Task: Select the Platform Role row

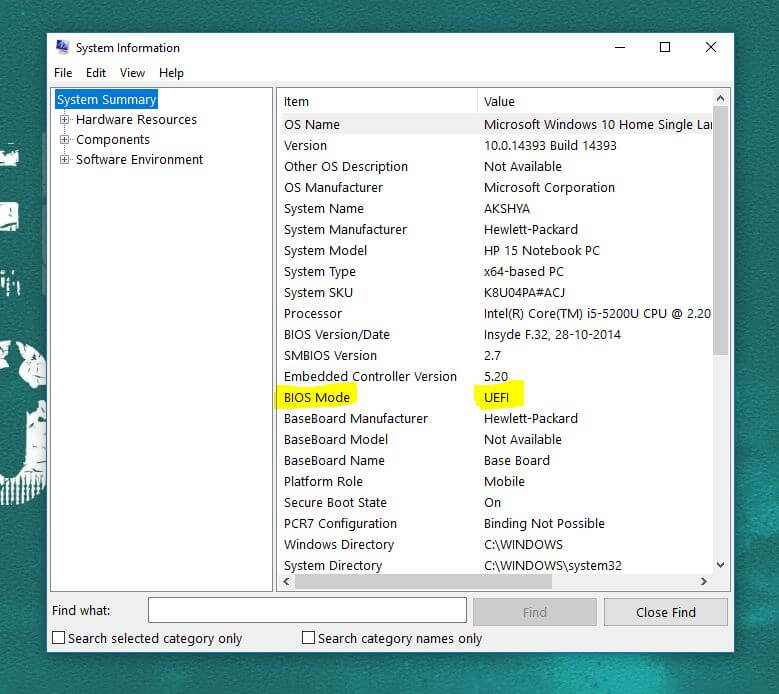Action: tap(495, 481)
